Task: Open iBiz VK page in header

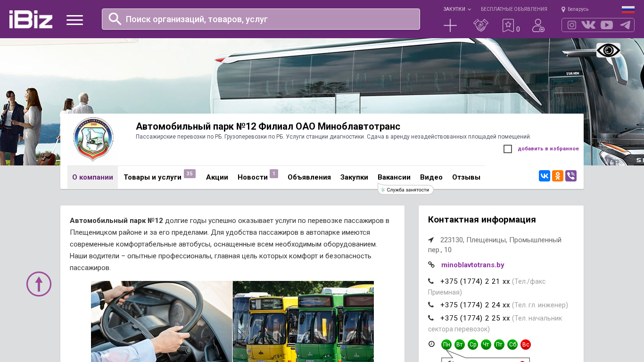Action: tap(588, 25)
